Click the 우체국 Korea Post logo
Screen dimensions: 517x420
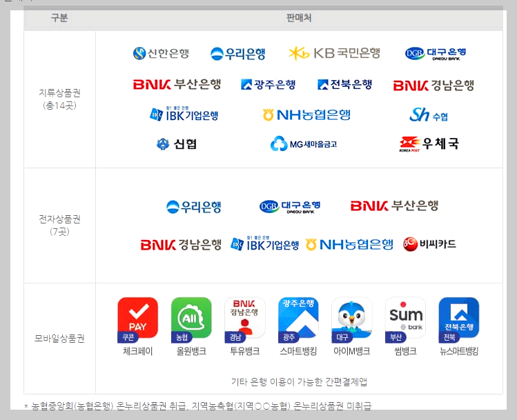click(429, 144)
